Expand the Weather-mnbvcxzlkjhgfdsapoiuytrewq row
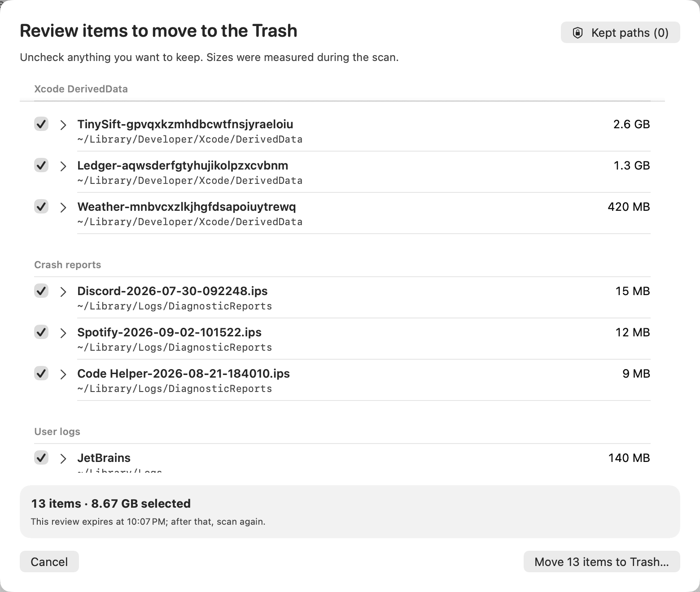Screen dimensions: 700x592 pyautogui.click(x=63, y=208)
